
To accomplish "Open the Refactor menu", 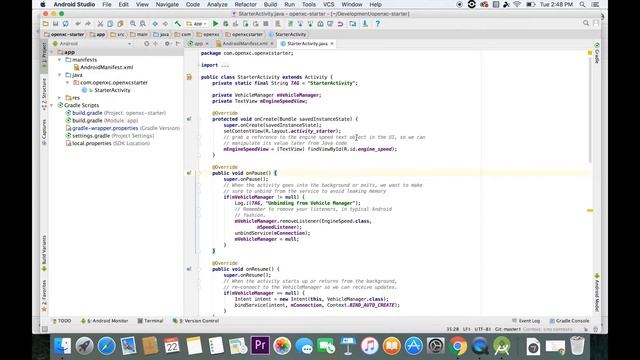I will coord(245,4).
